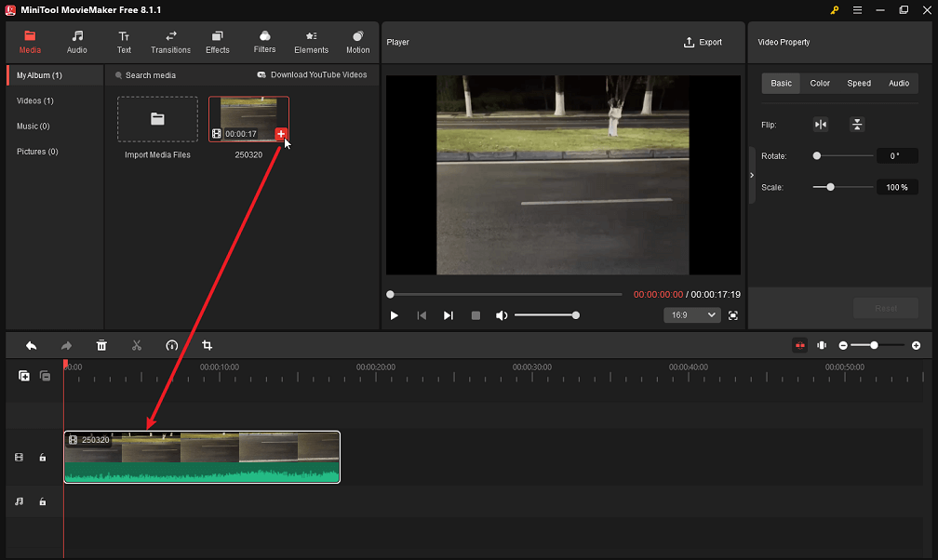Click the player progress bar
Viewport: 938px width, 560px height.
506,294
